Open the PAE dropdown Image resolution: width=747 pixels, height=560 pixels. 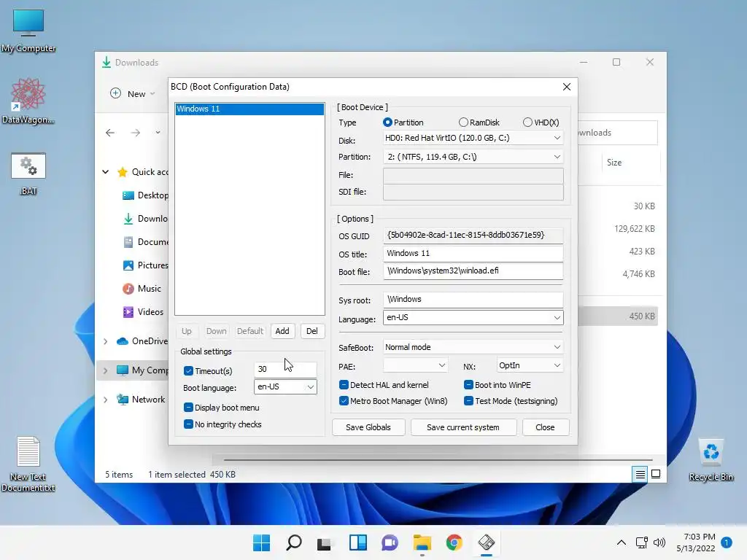415,365
